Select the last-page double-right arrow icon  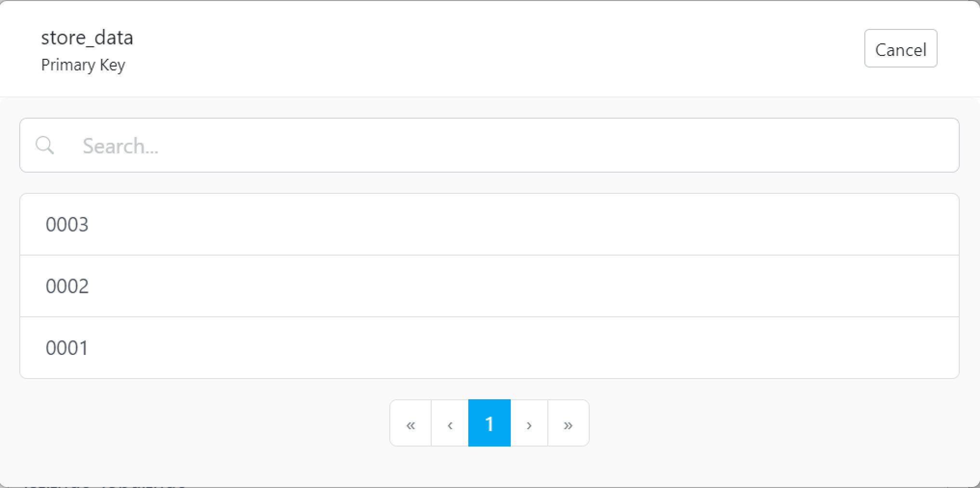(x=569, y=423)
